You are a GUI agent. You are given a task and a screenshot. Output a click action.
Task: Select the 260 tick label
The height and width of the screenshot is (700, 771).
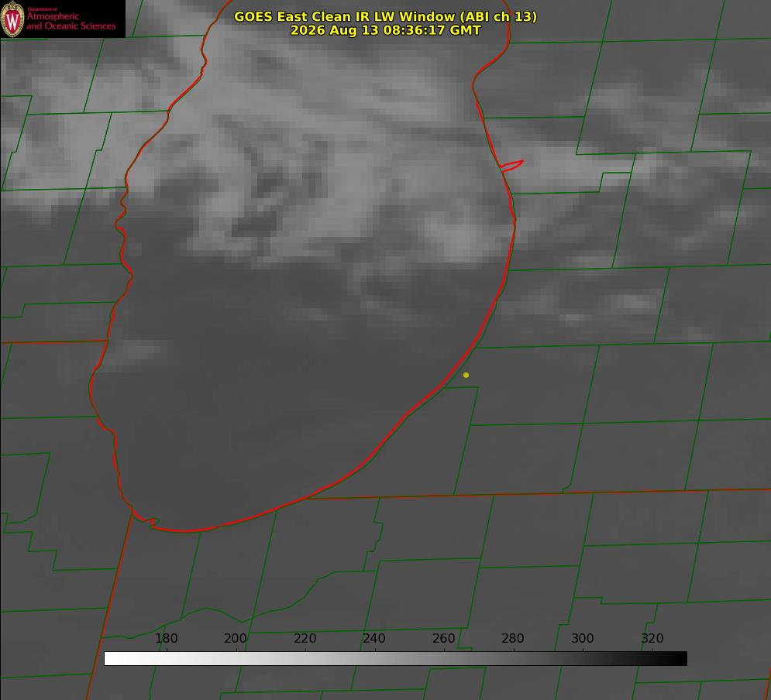click(x=443, y=638)
